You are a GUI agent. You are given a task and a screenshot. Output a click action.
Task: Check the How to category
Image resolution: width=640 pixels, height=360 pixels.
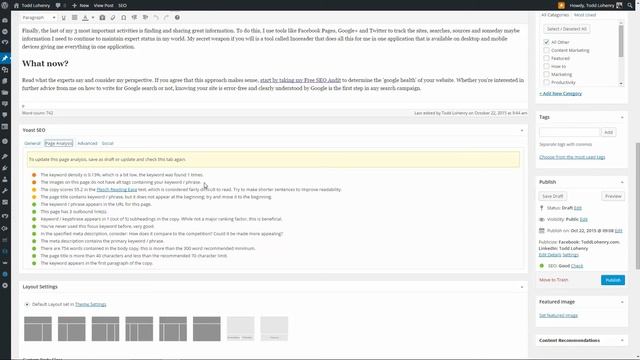pos(546,66)
